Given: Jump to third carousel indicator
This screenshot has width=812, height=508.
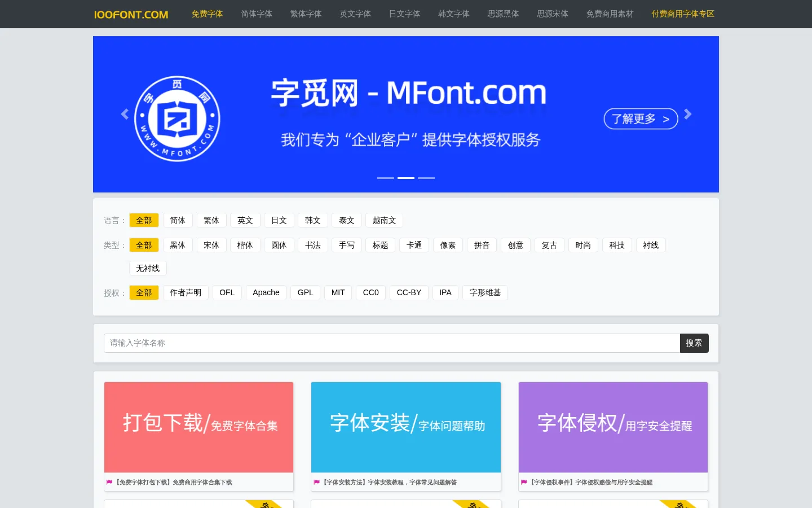Looking at the screenshot, I should [426, 178].
